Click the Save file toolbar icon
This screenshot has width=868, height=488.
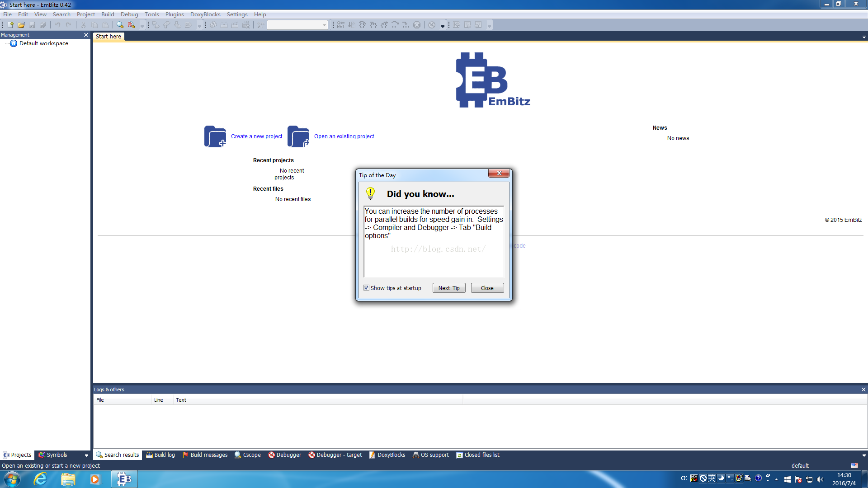coord(32,25)
